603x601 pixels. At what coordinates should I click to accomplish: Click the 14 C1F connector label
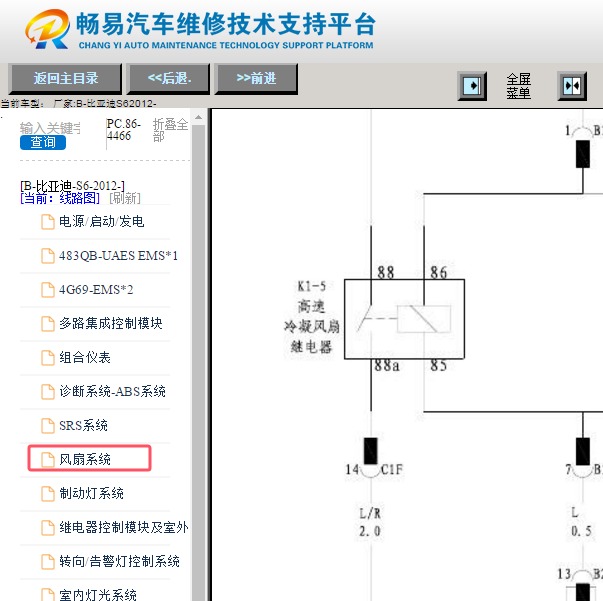pos(374,469)
